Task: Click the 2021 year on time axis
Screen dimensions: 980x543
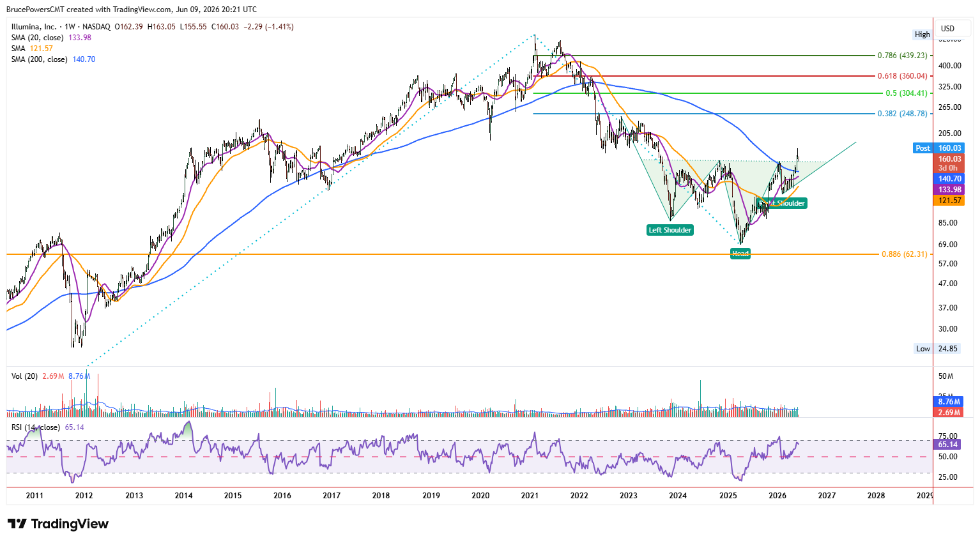Action: click(x=530, y=496)
